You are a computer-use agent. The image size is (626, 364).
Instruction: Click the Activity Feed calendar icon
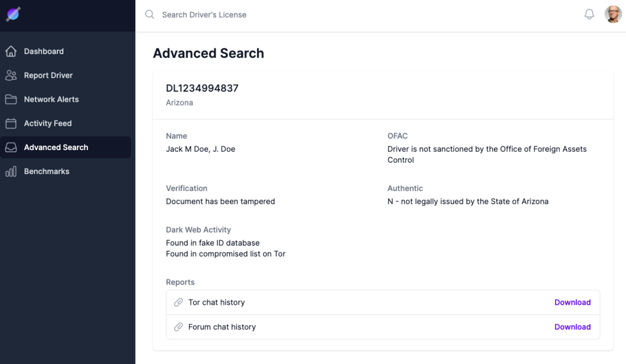(x=11, y=123)
